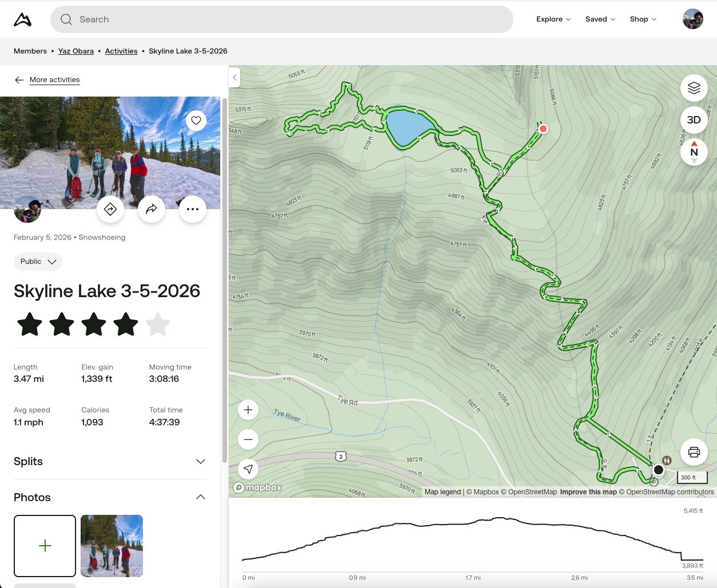This screenshot has height=588, width=717.
Task: Open the three-dots more options menu
Action: 193,209
